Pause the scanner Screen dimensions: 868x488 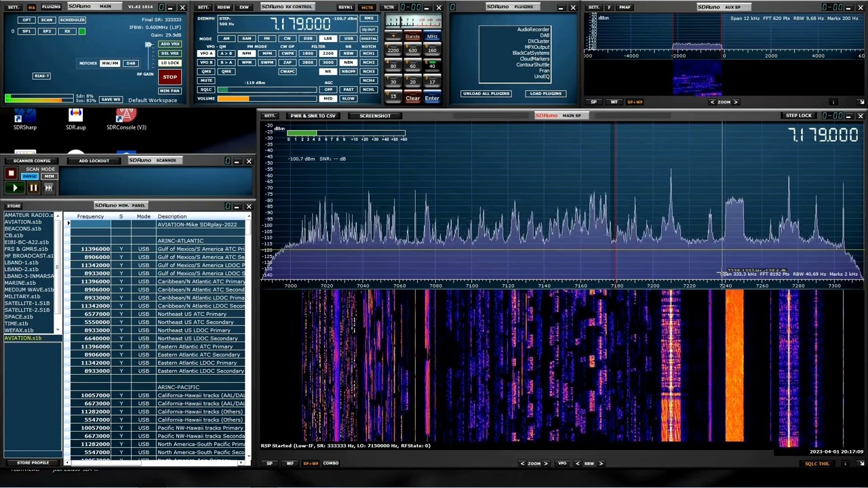(33, 188)
